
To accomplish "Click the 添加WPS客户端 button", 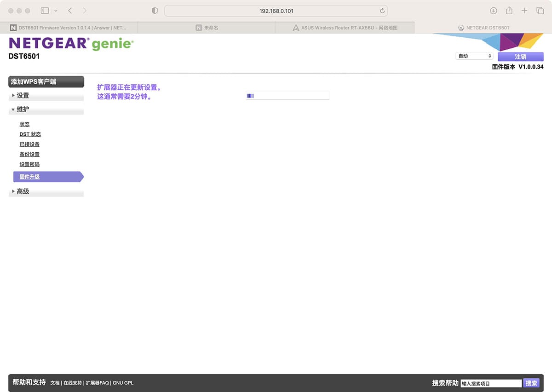I will pyautogui.click(x=46, y=82).
